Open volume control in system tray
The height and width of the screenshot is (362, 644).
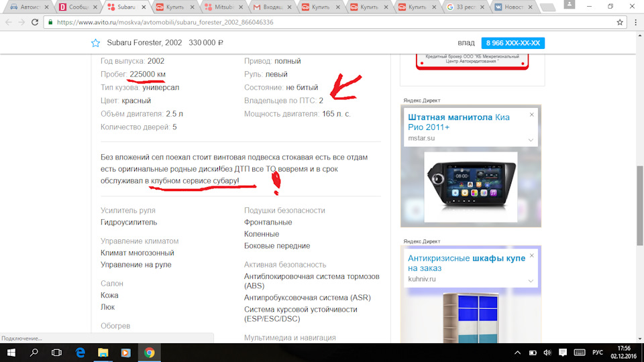tap(547, 353)
